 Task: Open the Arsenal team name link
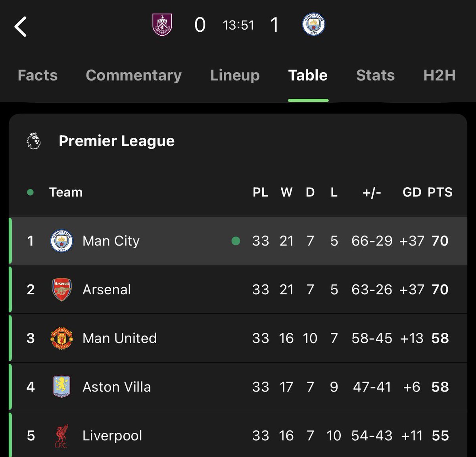coord(107,290)
